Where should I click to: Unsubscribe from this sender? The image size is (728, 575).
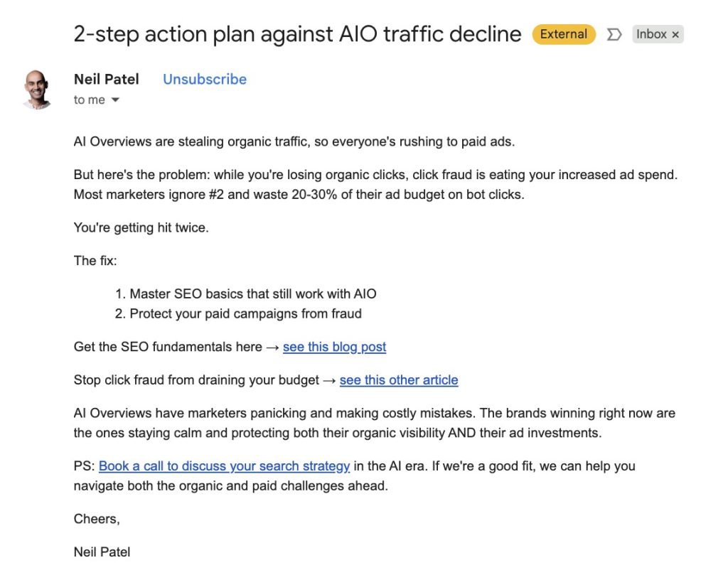[x=205, y=80]
